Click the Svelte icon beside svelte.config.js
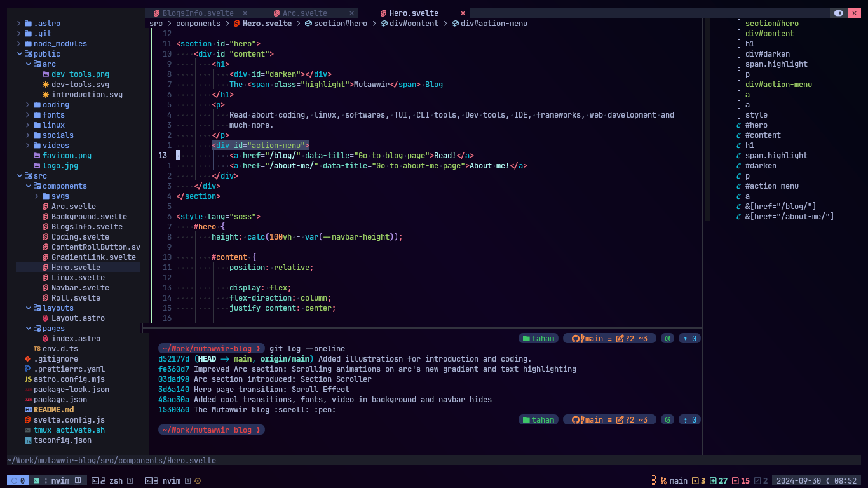Screen dimensions: 868x488 pos(28,420)
